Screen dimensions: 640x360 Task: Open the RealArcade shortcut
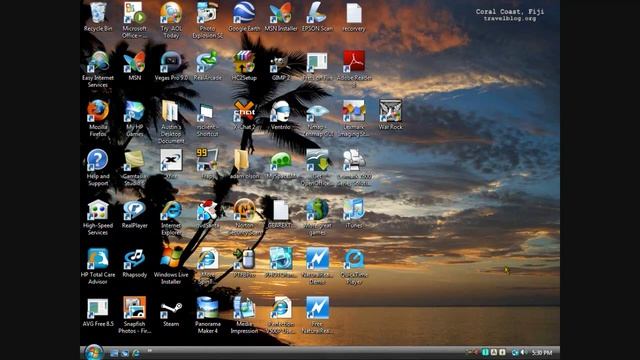click(x=207, y=66)
